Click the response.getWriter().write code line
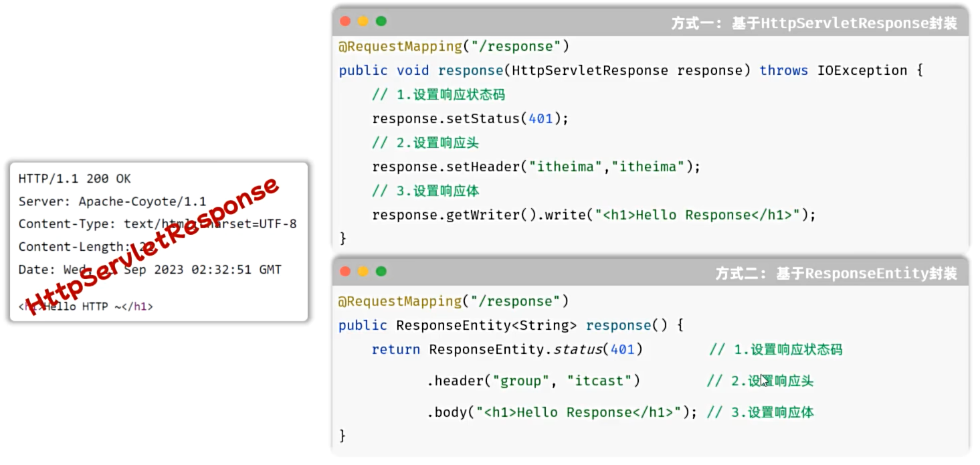This screenshot has width=980, height=465. [594, 215]
